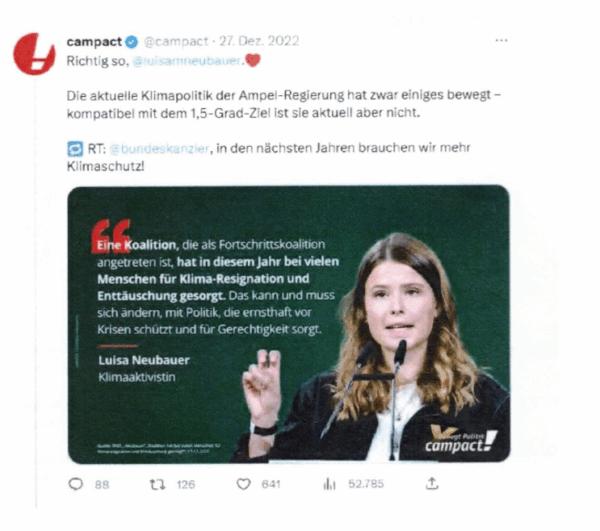This screenshot has height=531, width=600.
Task: Click the retweet count 126
Action: (186, 485)
